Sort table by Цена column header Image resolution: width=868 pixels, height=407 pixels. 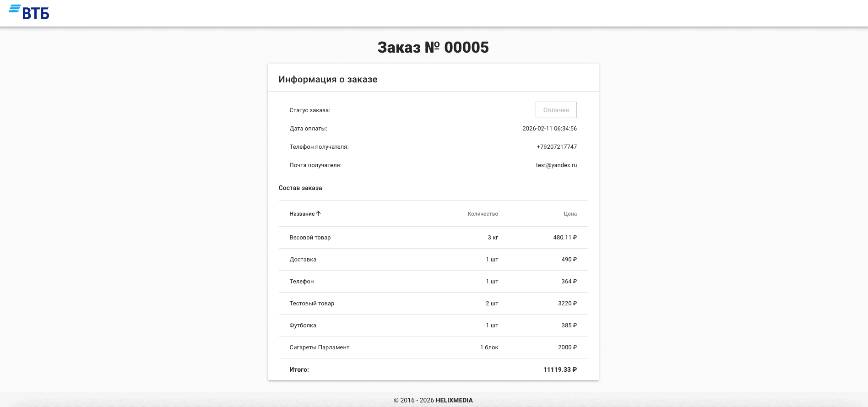pos(570,214)
